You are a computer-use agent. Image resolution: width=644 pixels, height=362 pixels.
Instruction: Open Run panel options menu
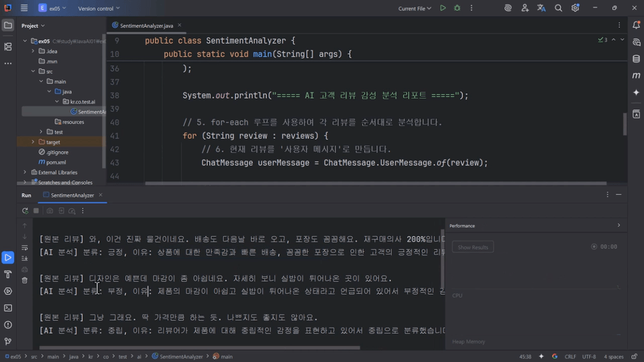pyautogui.click(x=608, y=195)
